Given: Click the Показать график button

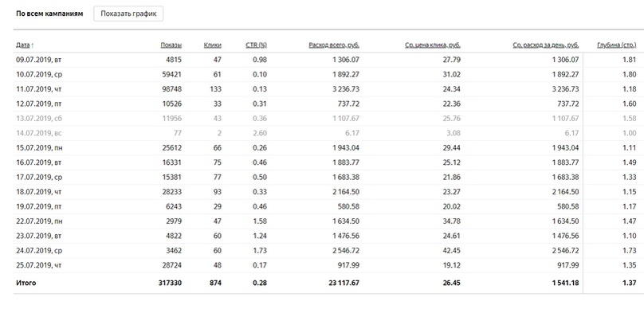Looking at the screenshot, I should 128,14.
